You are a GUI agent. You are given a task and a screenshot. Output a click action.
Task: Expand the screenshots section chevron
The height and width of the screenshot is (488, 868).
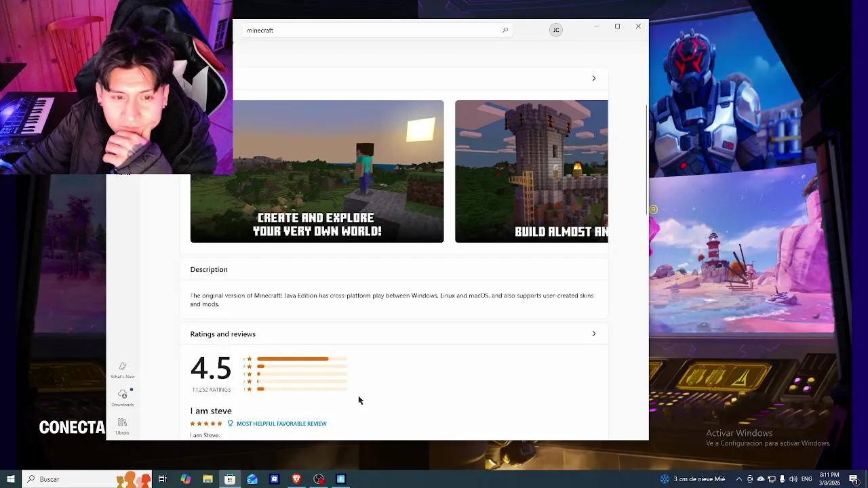point(593,79)
